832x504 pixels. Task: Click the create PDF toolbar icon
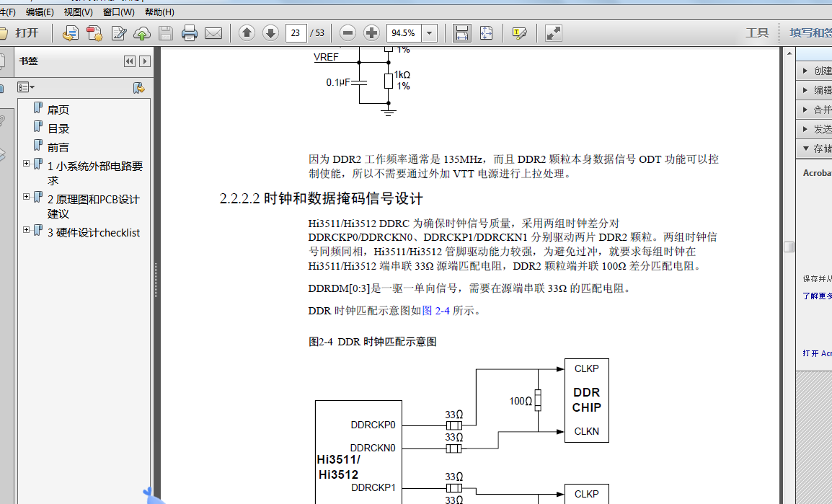click(x=70, y=33)
